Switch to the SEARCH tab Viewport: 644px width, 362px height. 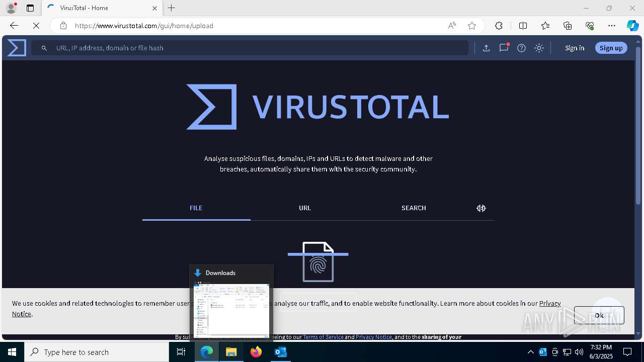[414, 208]
